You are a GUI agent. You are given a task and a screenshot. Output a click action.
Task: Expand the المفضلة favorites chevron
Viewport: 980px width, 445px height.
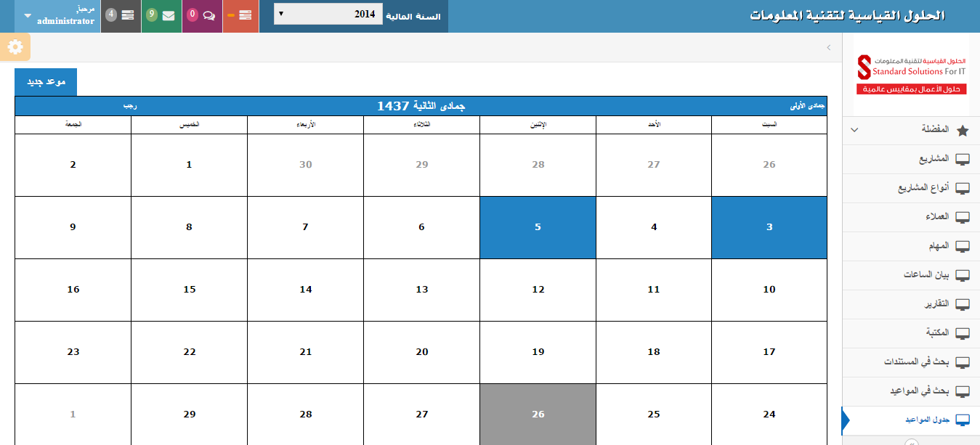point(855,130)
